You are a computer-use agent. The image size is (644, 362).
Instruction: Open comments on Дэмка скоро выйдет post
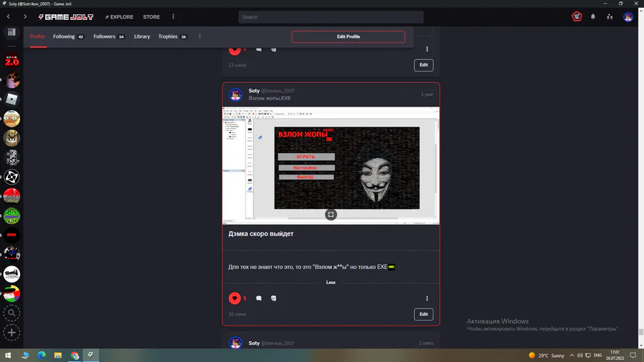pos(259,298)
